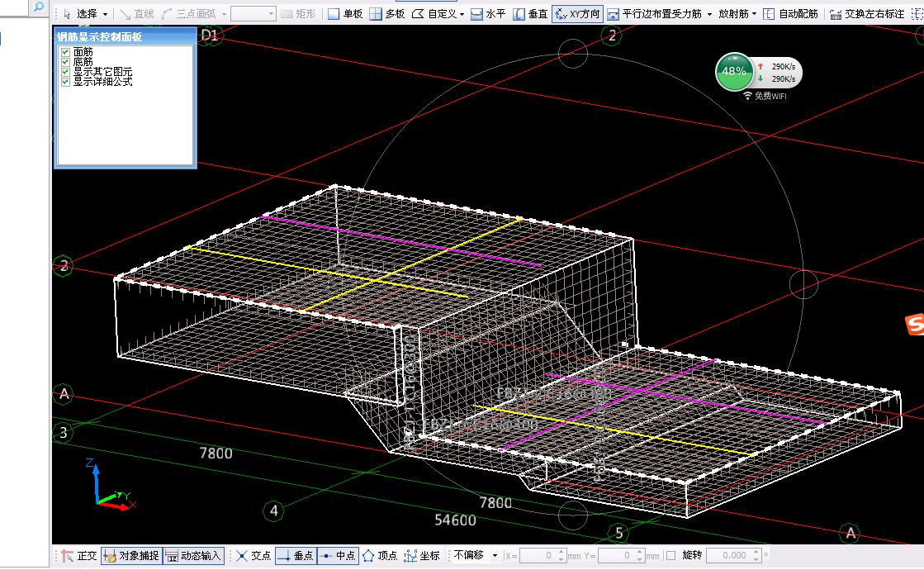Choose 垂直 vertical rebar direction
This screenshot has width=924, height=570.
pos(530,13)
